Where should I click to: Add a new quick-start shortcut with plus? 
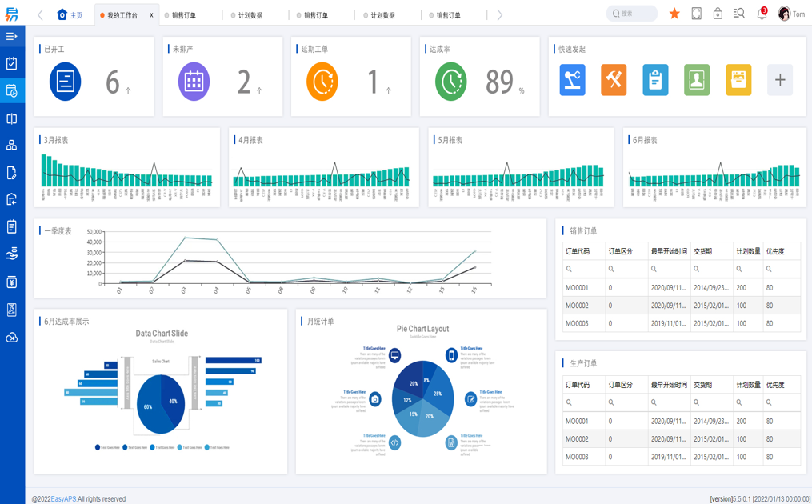(x=780, y=80)
